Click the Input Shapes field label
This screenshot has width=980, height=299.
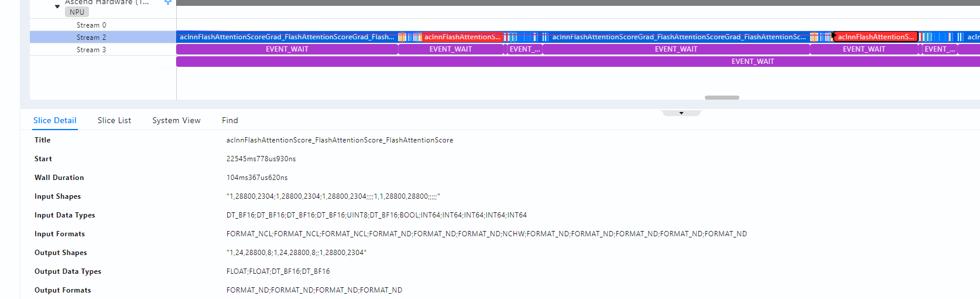[x=57, y=196]
